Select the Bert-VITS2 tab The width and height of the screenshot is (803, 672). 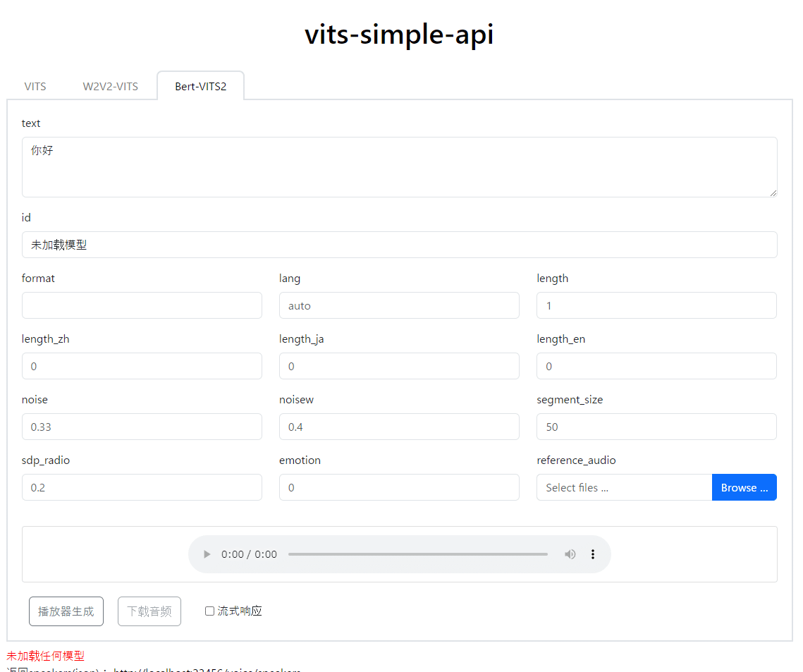[200, 85]
